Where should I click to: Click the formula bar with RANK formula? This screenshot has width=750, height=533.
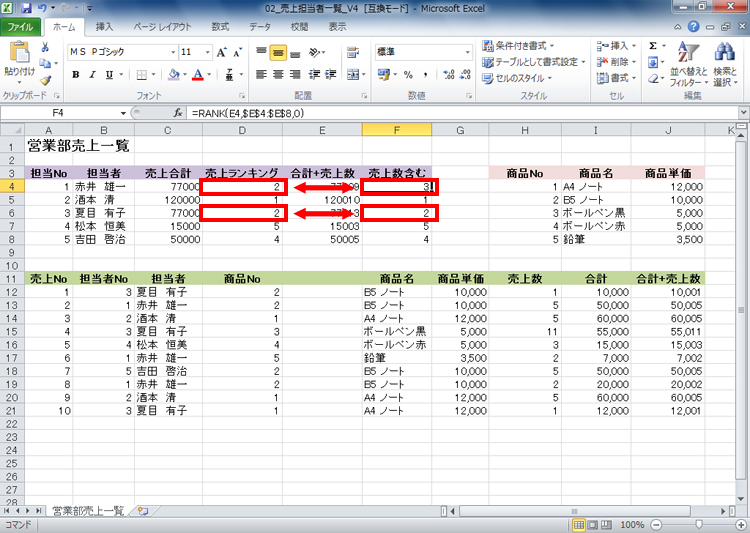coord(462,113)
